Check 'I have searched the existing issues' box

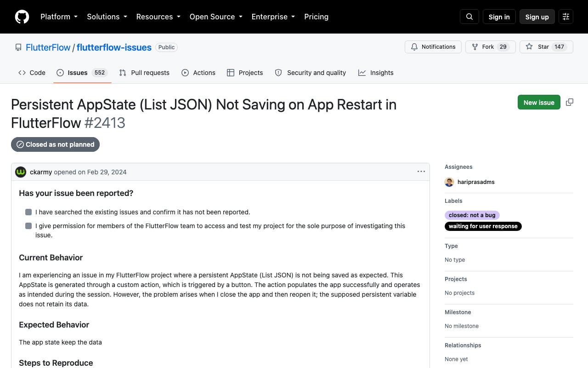pos(28,212)
